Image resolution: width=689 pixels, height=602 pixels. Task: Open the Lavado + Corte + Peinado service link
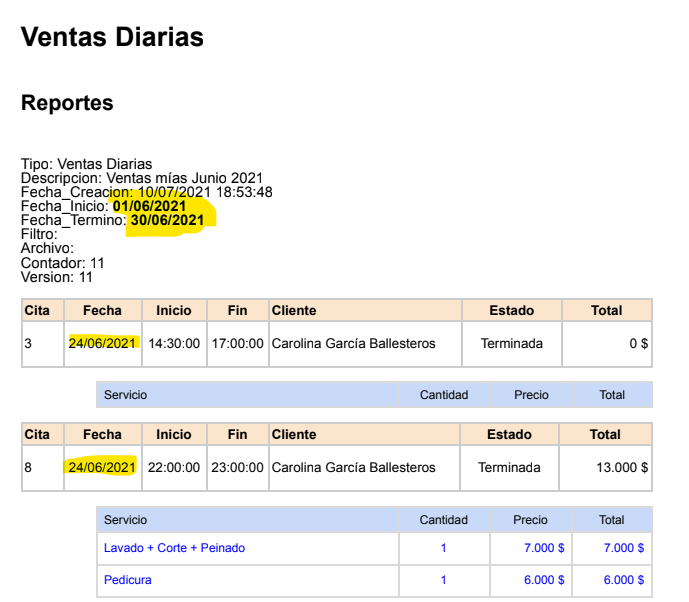tap(174, 548)
